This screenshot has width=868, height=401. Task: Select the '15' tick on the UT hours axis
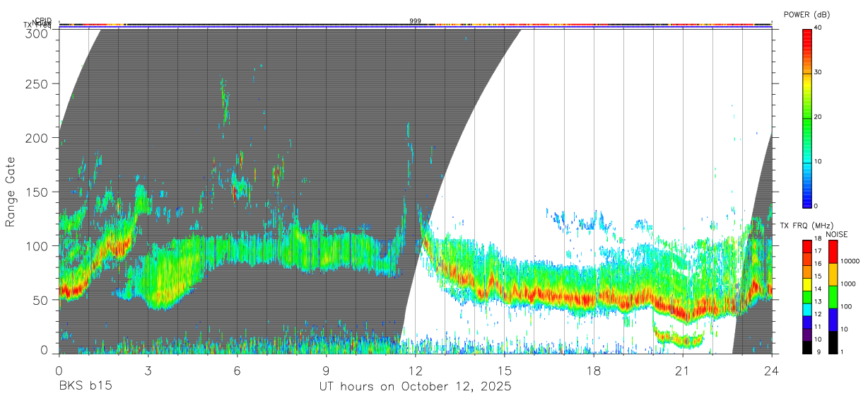[505, 371]
